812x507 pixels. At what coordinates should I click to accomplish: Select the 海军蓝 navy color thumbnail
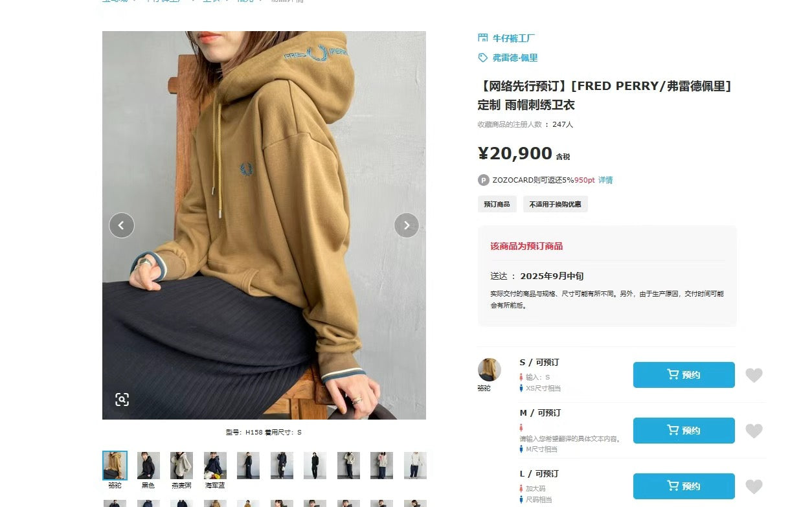click(x=215, y=466)
